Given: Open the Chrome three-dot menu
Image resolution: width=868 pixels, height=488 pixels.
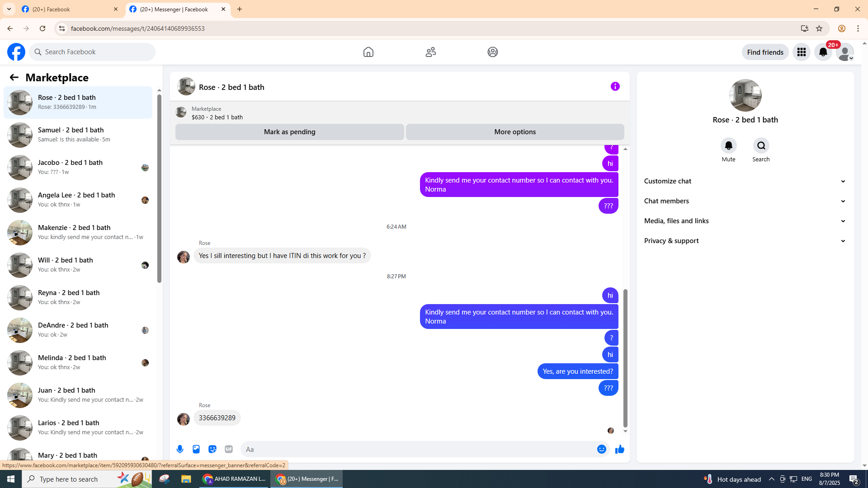Looking at the screenshot, I should [x=858, y=28].
